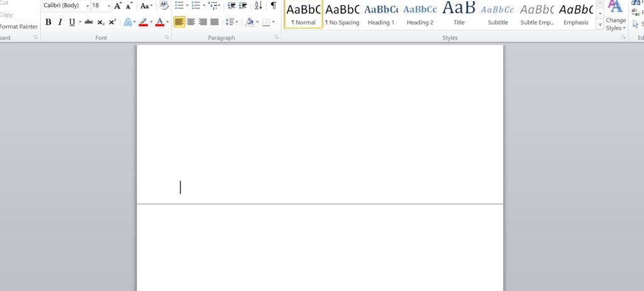Grow the font size
Viewport: 644px width, 291px height.
pos(118,6)
